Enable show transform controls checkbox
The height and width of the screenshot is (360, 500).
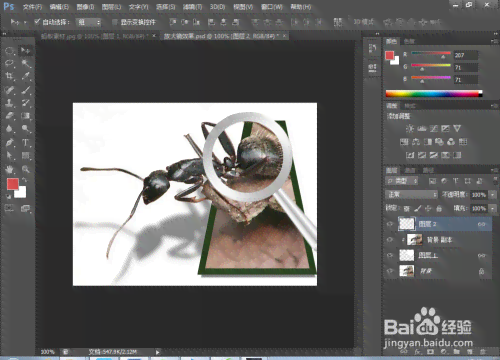click(x=114, y=22)
